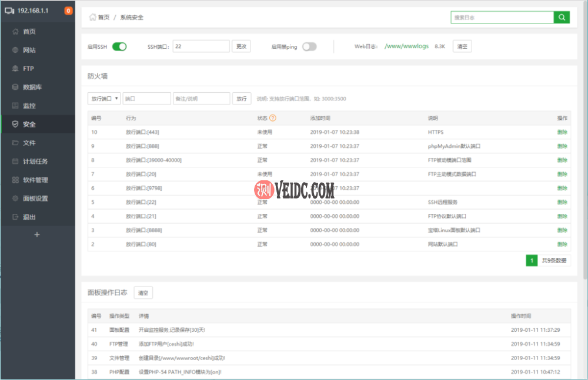Viewport: 588px width, 380px height.
Task: Select 软件管理 in the sidebar menu
Action: (35, 180)
